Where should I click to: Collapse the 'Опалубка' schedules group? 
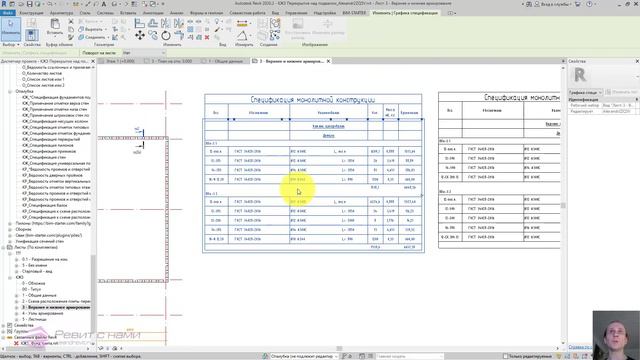pyautogui.click(x=10, y=91)
